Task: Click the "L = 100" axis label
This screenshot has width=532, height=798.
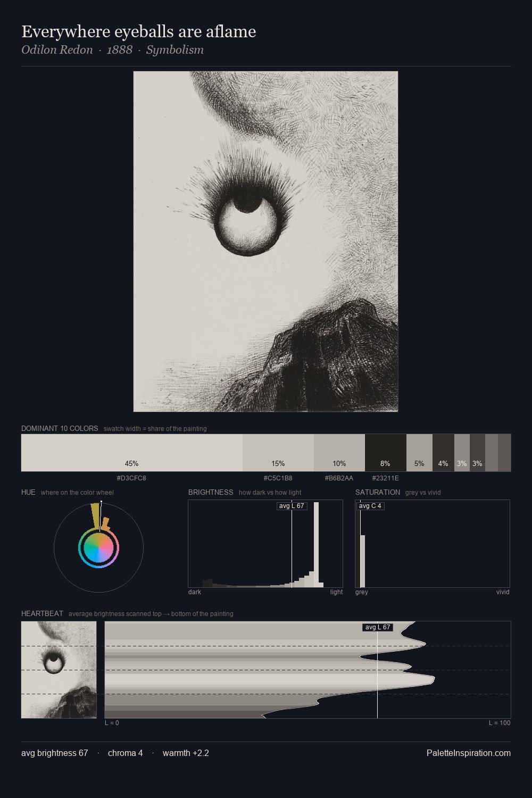Action: (500, 723)
